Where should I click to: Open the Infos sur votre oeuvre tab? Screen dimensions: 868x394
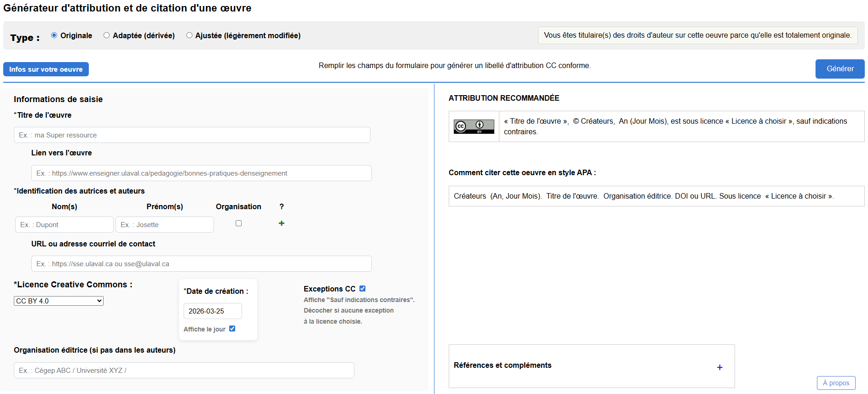coord(46,69)
